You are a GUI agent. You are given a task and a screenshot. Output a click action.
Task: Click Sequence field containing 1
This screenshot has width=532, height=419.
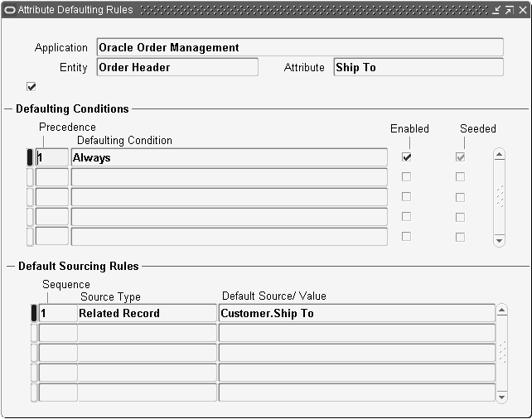pos(58,313)
